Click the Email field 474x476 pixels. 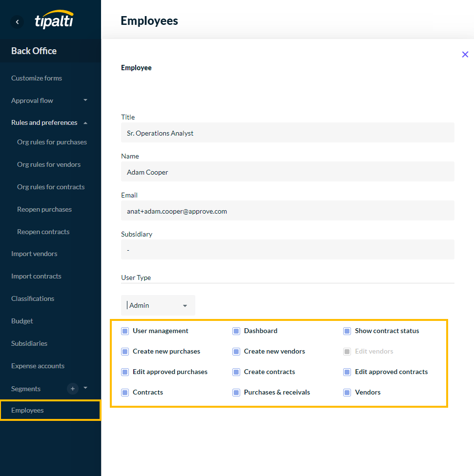[x=288, y=211]
